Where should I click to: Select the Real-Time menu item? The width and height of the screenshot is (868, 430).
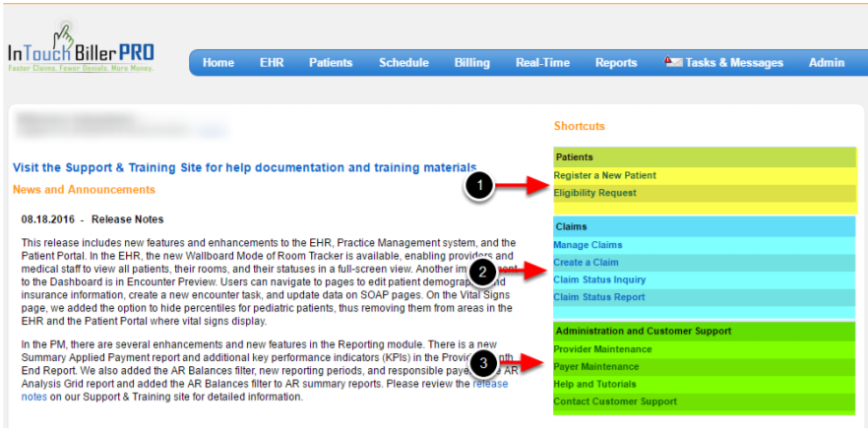pos(542,63)
